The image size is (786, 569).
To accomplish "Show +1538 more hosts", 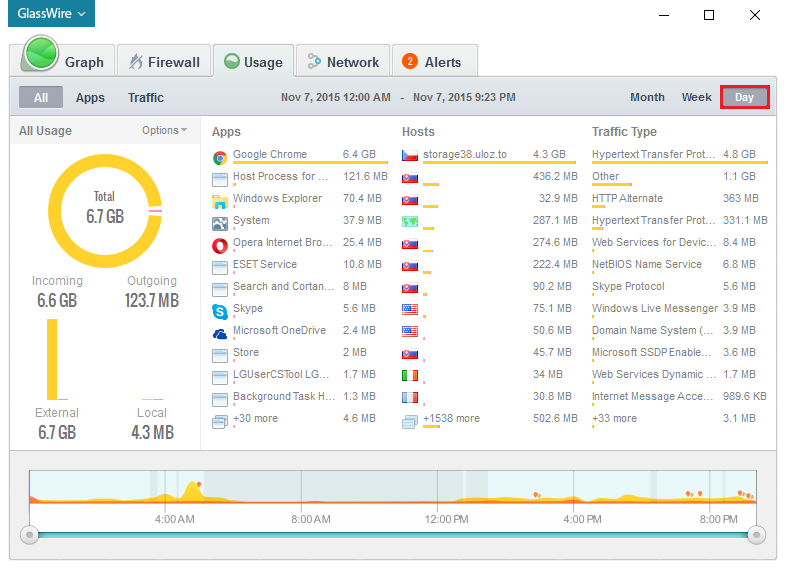I will [451, 419].
